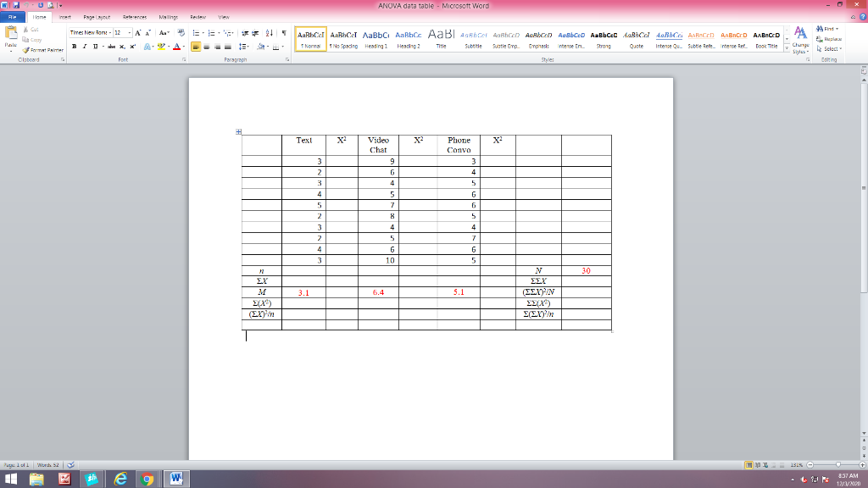
Task: Click the proofing check status icon
Action: 71,465
